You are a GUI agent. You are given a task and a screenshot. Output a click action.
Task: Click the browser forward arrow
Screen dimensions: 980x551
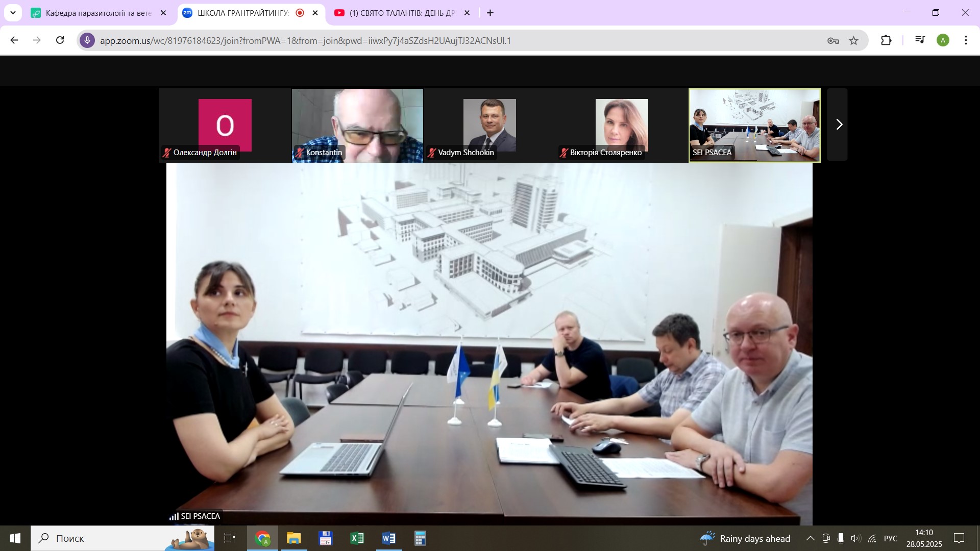click(37, 40)
